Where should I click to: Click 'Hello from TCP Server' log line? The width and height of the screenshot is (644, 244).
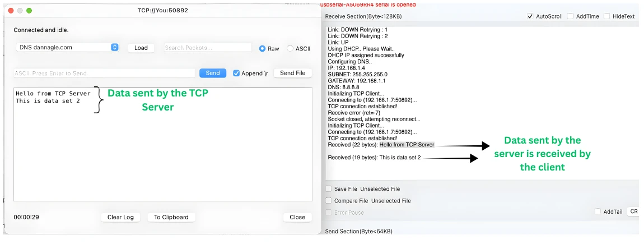(53, 94)
